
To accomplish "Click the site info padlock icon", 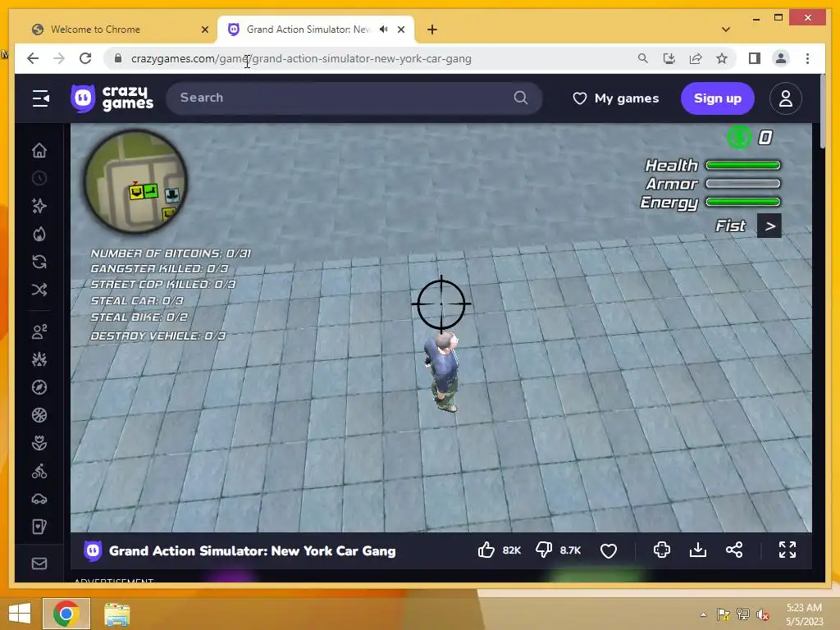I will [118, 58].
